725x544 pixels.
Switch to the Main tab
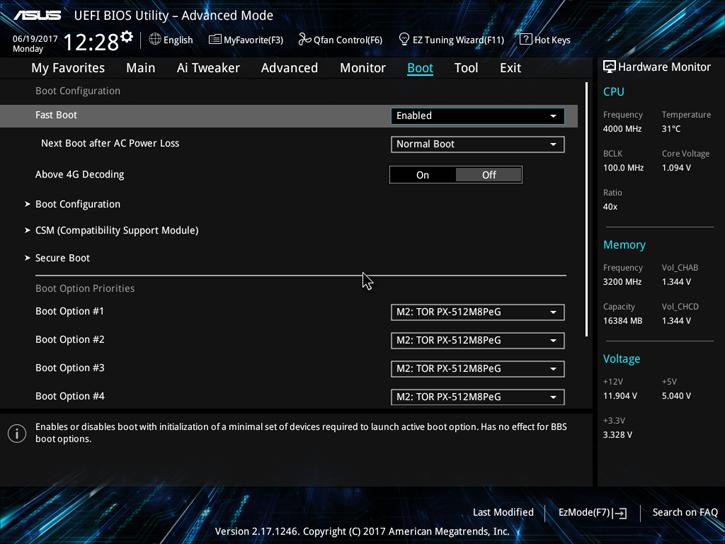coord(141,68)
